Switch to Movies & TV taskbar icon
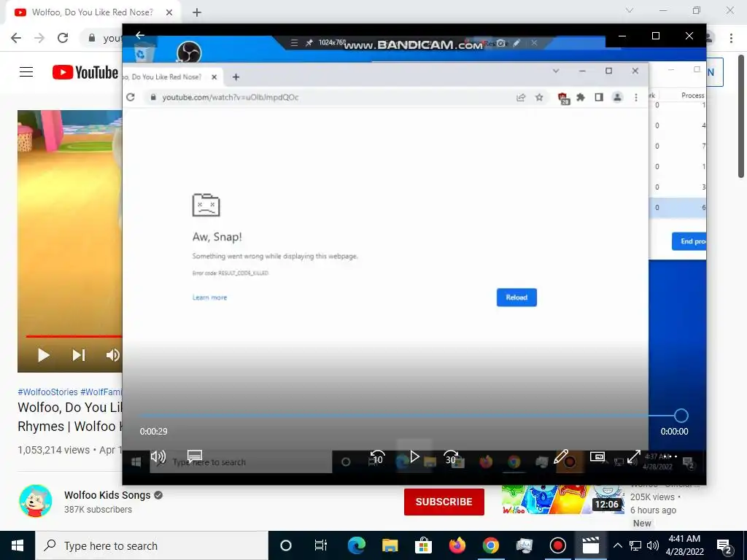The width and height of the screenshot is (747, 560). 591,545
